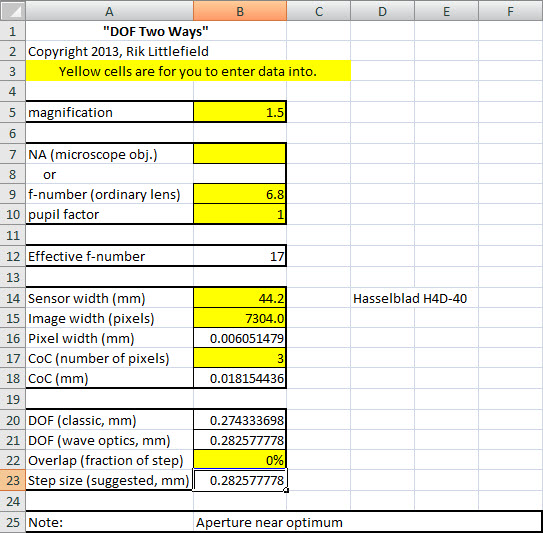Click the Sensor width 44.2 cell

point(240,298)
